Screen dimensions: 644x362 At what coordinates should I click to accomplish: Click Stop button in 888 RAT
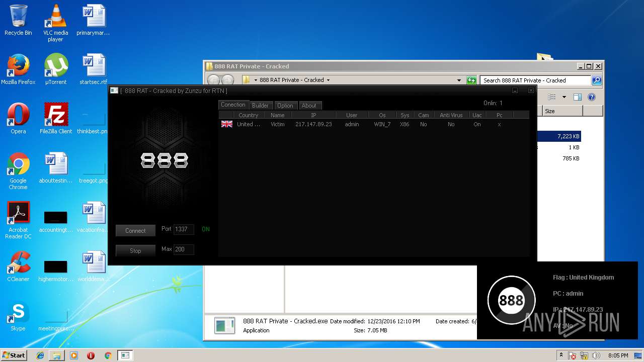coord(135,250)
